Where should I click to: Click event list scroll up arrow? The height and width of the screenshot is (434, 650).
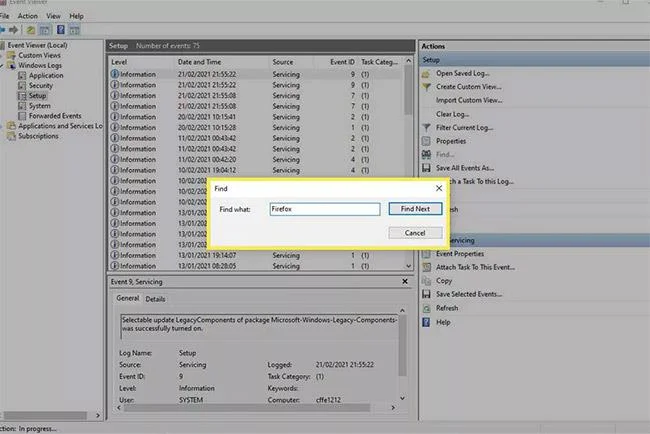(409, 61)
